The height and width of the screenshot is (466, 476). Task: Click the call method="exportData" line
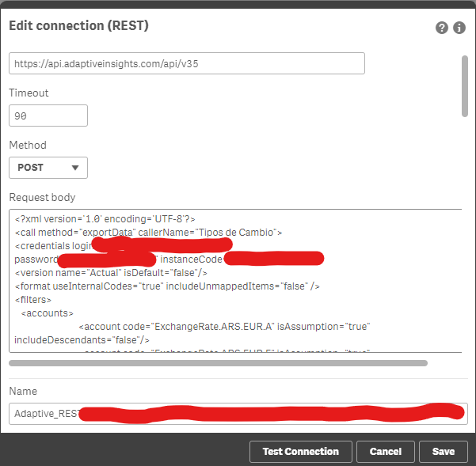[x=148, y=233]
